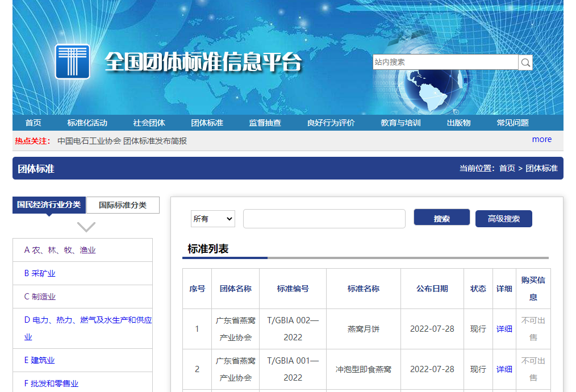This screenshot has height=392, width=576.
Task: Switch to 国际标准分类 tab
Action: (123, 205)
